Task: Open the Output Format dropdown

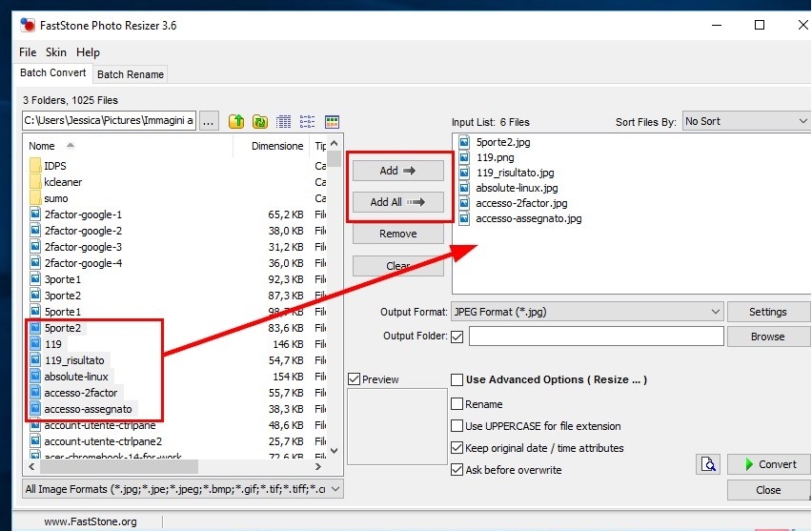Action: click(587, 312)
